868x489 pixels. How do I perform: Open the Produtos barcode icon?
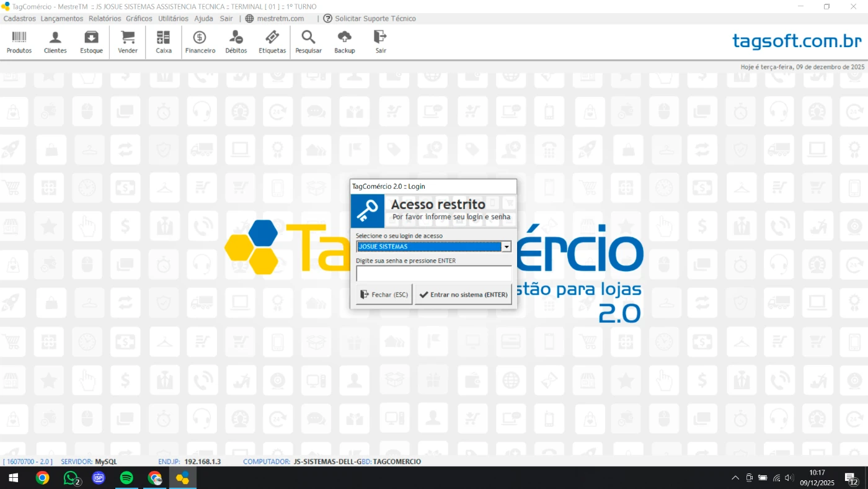click(19, 38)
